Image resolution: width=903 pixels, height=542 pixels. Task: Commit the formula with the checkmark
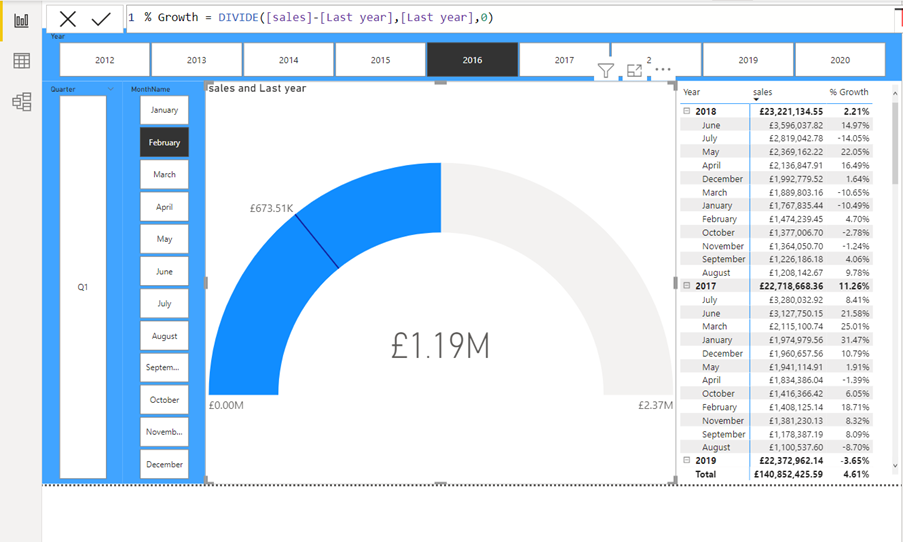click(101, 19)
